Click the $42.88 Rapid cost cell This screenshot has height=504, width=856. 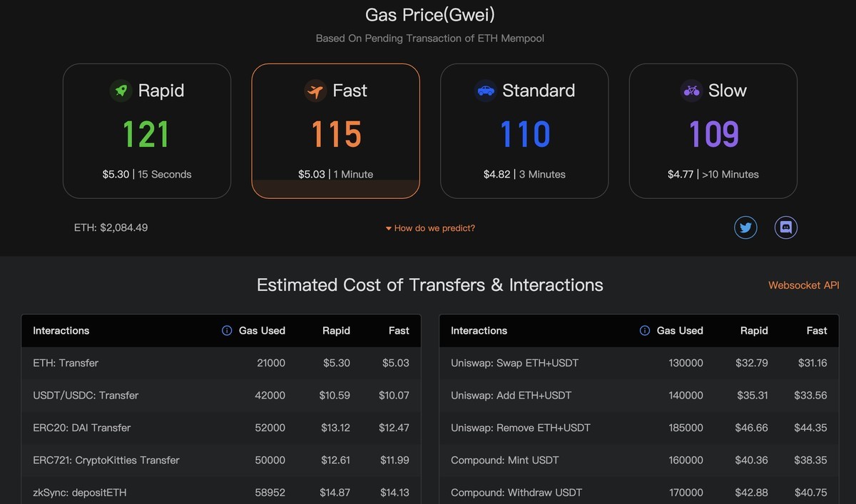pos(752,493)
